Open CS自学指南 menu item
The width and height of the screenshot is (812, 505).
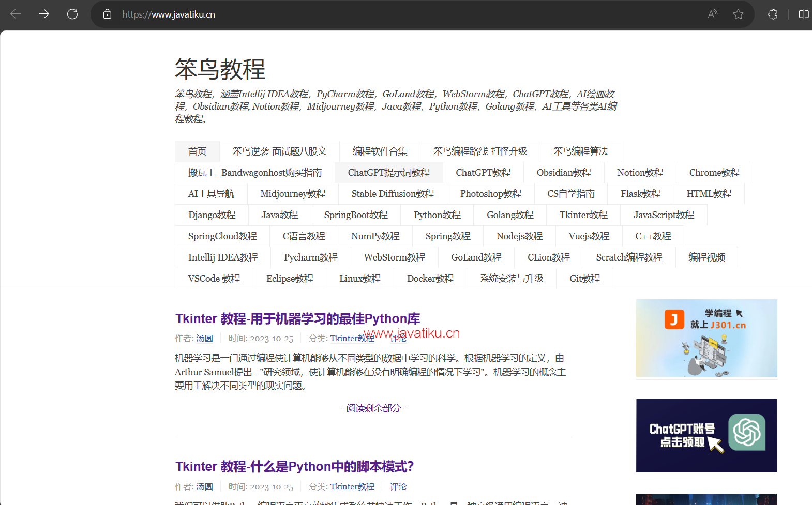tap(571, 194)
